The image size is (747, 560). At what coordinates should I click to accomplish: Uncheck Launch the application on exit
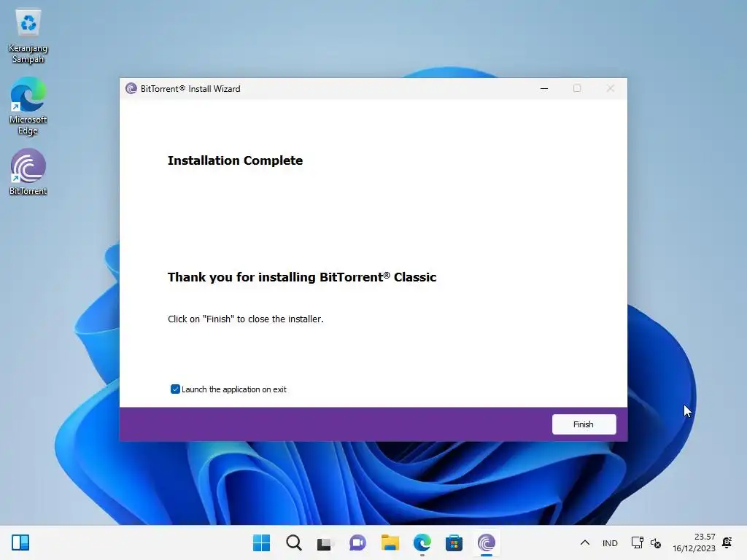[x=175, y=389]
